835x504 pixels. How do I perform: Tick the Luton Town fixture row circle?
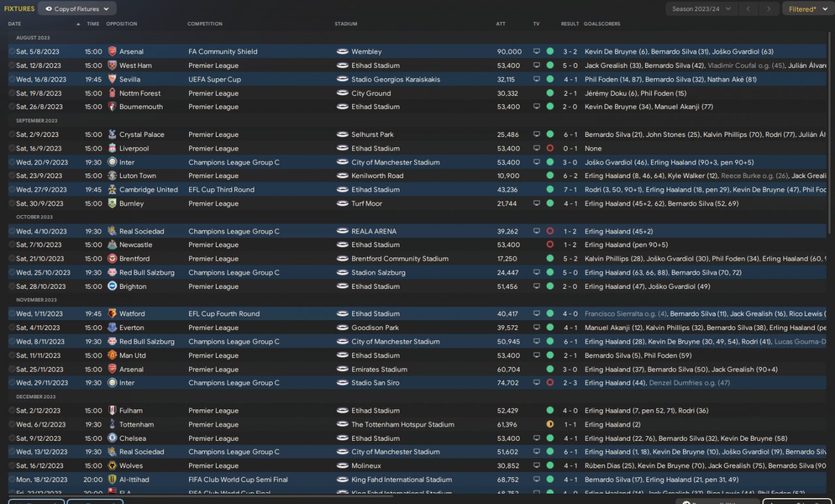point(12,176)
